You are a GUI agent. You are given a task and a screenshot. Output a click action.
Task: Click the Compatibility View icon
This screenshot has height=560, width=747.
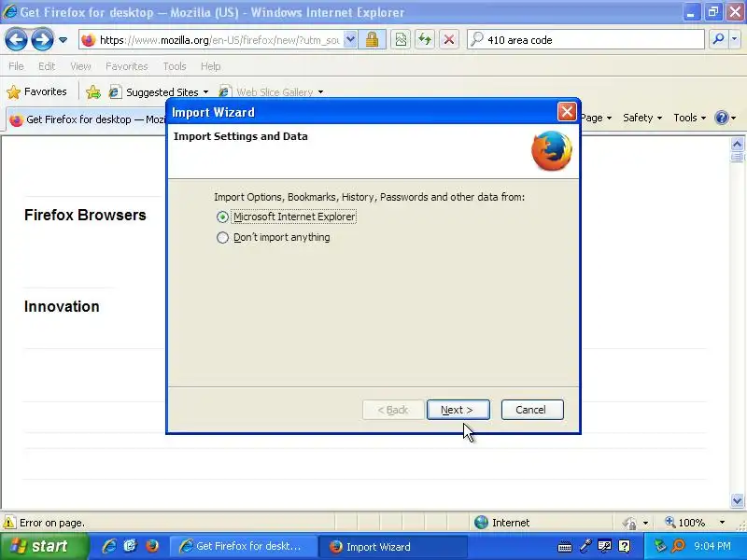pos(401,39)
